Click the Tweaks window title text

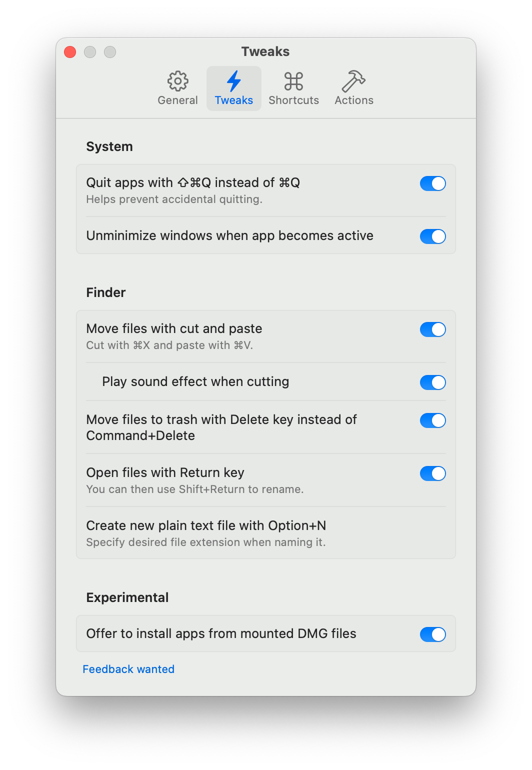tap(265, 51)
